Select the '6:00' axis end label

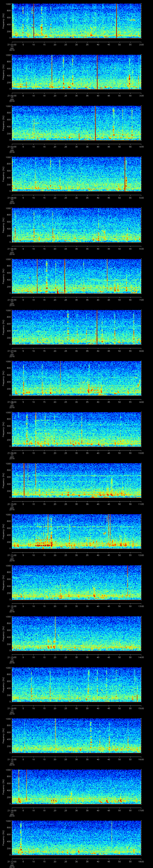click(141, 248)
